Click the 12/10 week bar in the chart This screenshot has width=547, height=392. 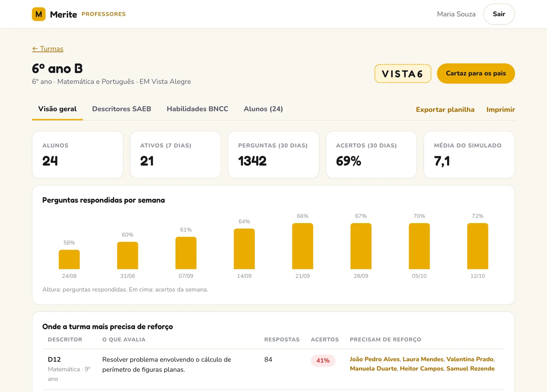pyautogui.click(x=477, y=246)
